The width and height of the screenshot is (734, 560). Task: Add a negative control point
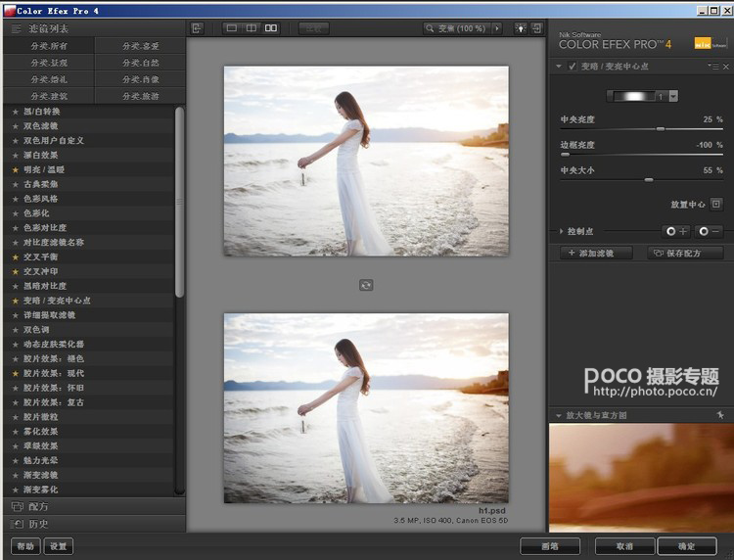(709, 231)
